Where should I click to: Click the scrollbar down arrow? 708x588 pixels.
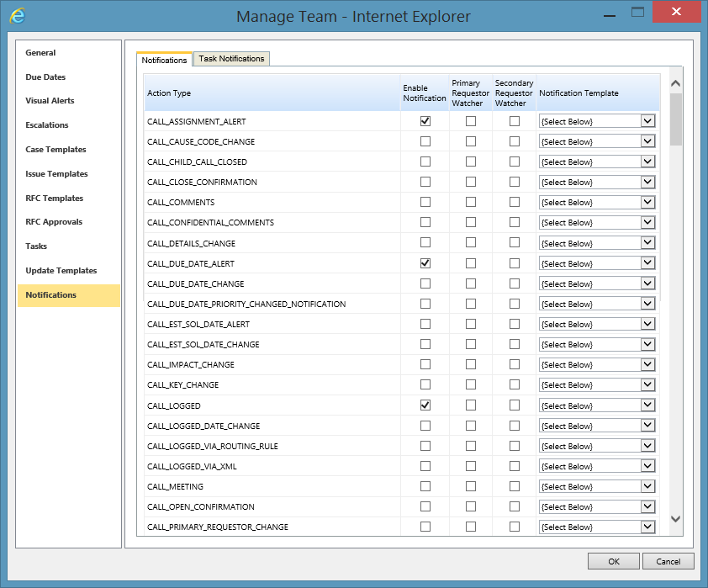[x=675, y=519]
